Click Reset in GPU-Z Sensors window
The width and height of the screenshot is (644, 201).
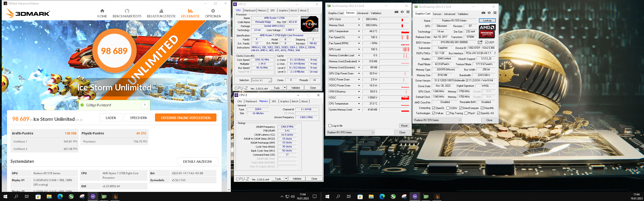click(404, 126)
